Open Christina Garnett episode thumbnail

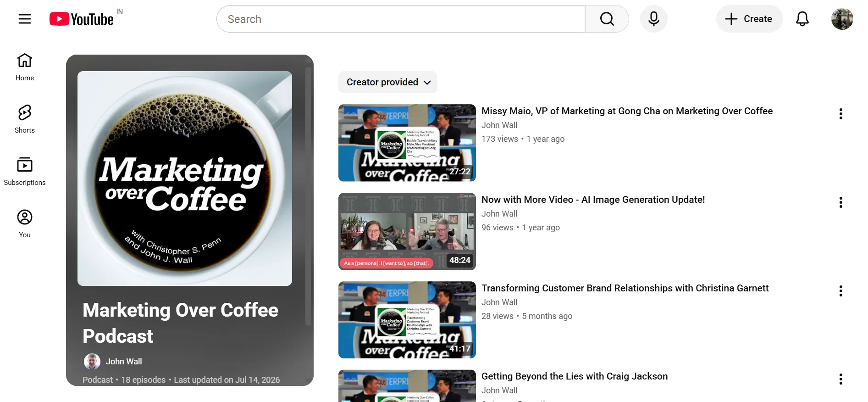(407, 320)
